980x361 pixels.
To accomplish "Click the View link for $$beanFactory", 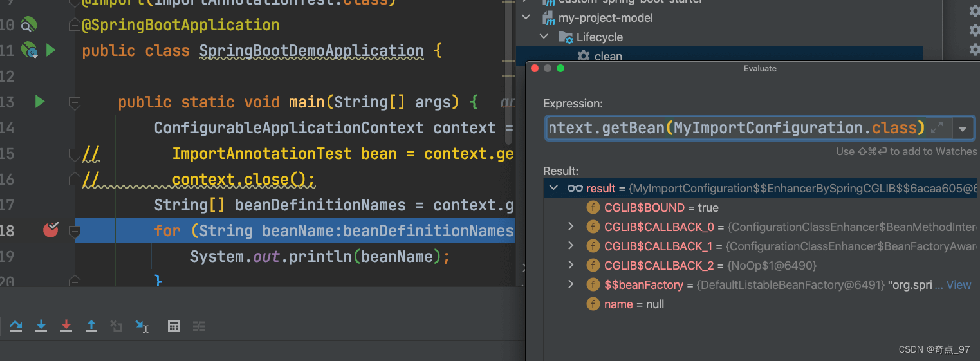I will (x=959, y=285).
